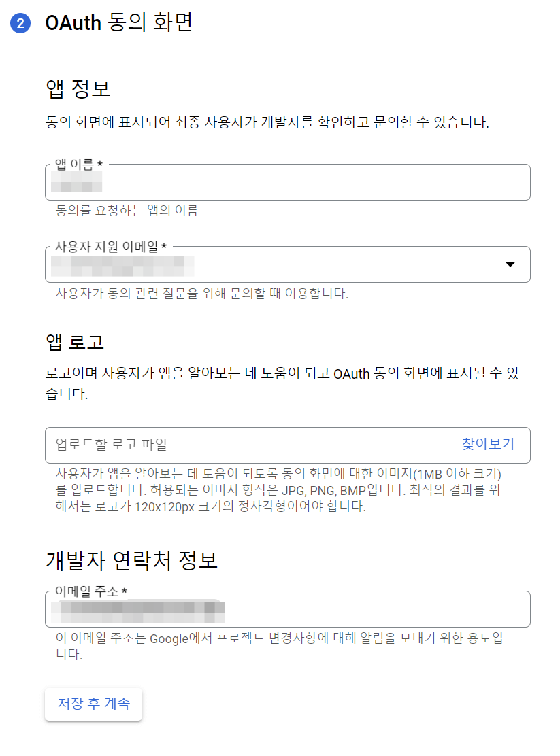Click the 저장 후 계속 button
Screen dimensions: 560x756
coord(93,704)
